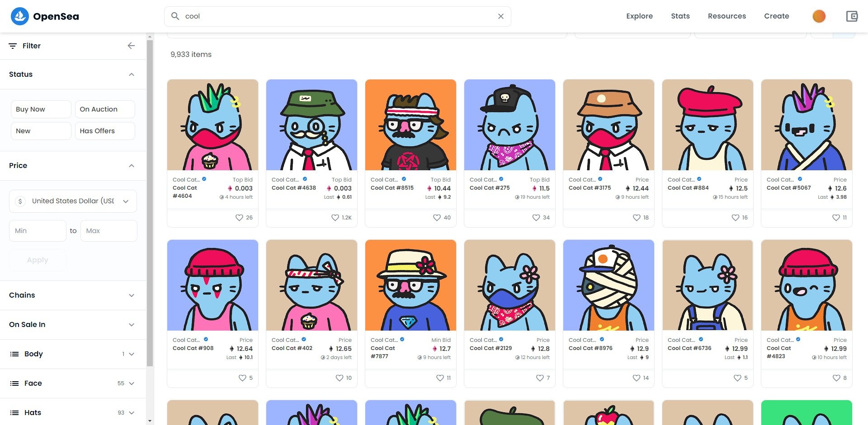868x425 pixels.
Task: Click the Max price input field
Action: coord(109,231)
